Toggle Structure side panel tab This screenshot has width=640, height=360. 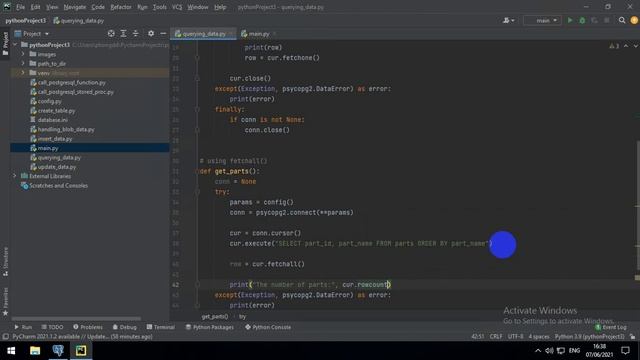pyautogui.click(x=5, y=261)
